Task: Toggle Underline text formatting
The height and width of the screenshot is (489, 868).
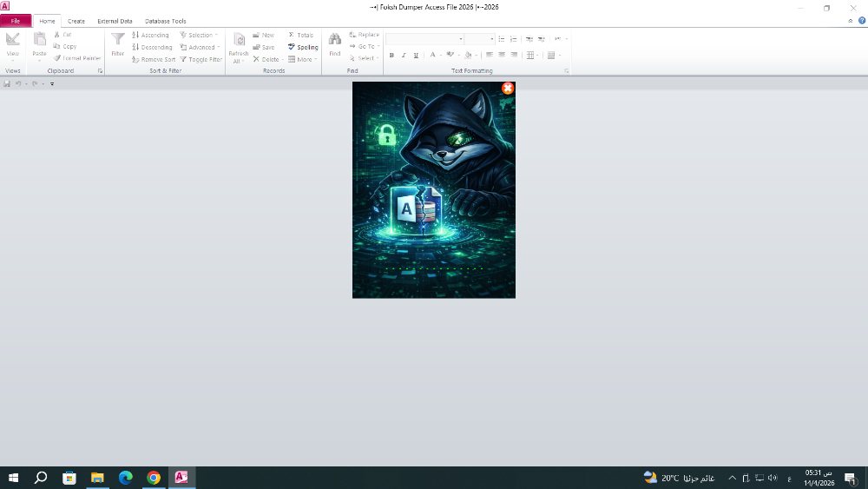Action: pos(416,55)
